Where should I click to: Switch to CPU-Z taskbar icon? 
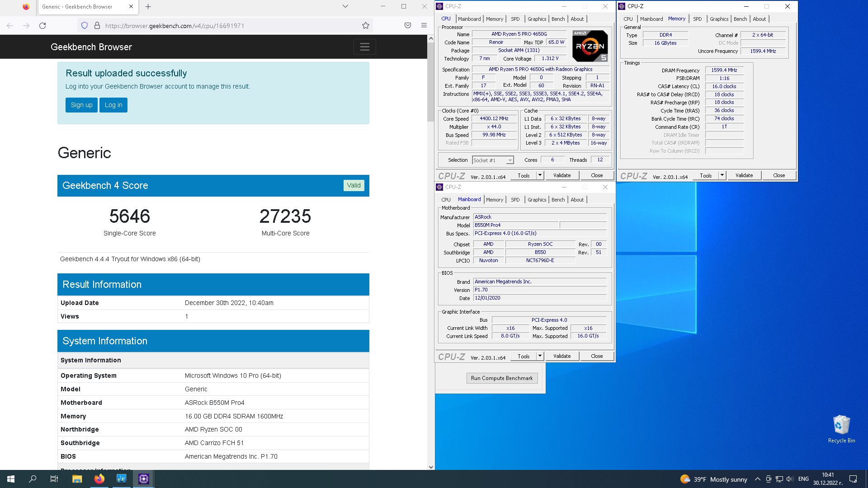click(x=144, y=479)
